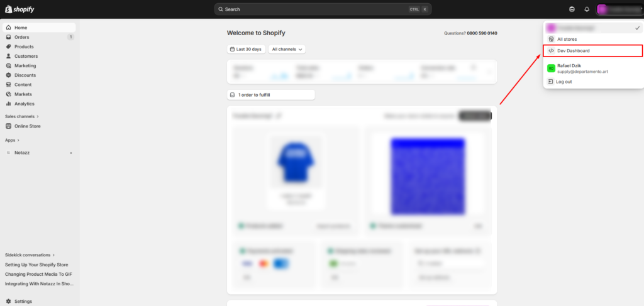Expand the All channels dropdown
This screenshot has width=644, height=306.
point(287,49)
